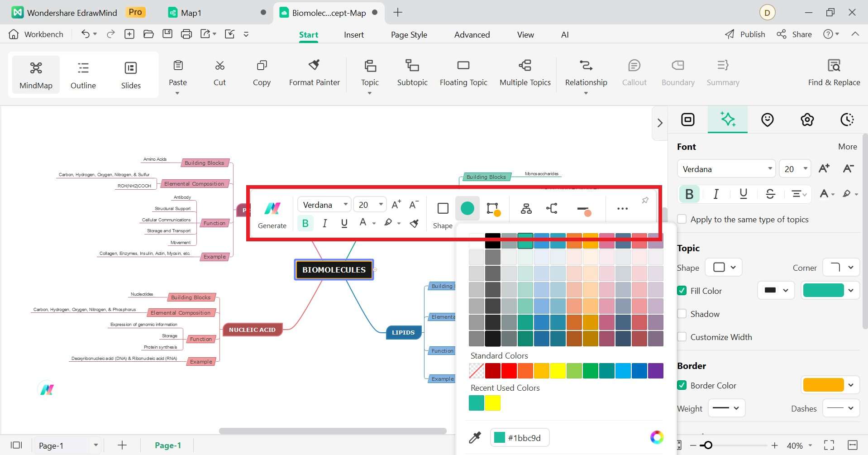Pin the floating toolbar

[x=645, y=200]
